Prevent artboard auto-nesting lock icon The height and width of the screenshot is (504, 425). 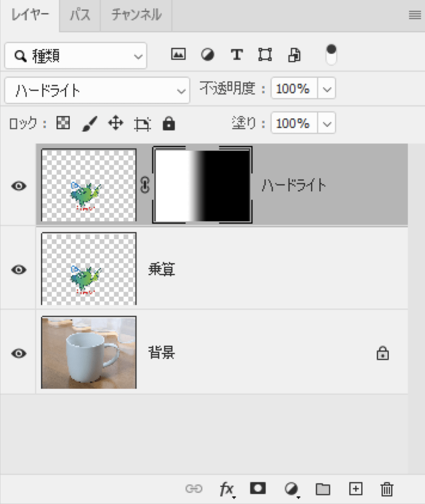[142, 124]
